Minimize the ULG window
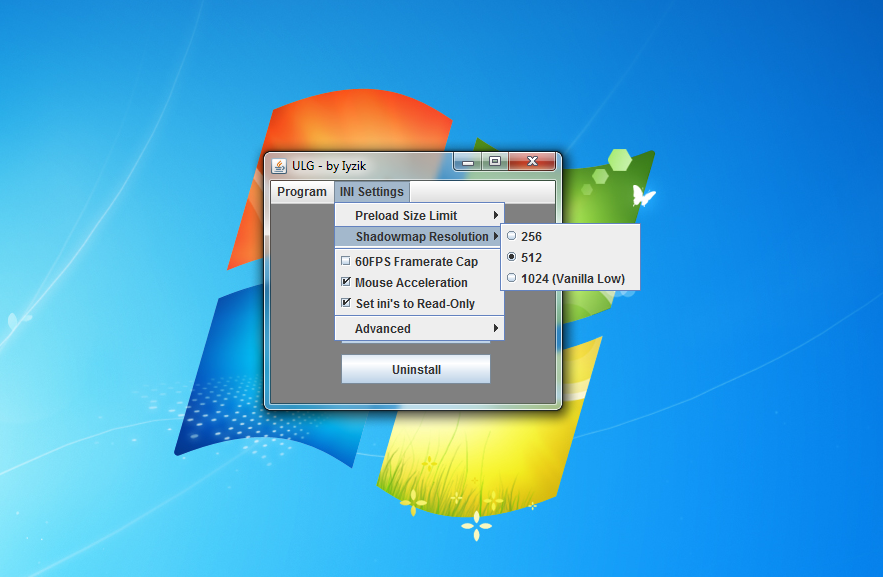Image resolution: width=883 pixels, height=577 pixels. [x=467, y=162]
